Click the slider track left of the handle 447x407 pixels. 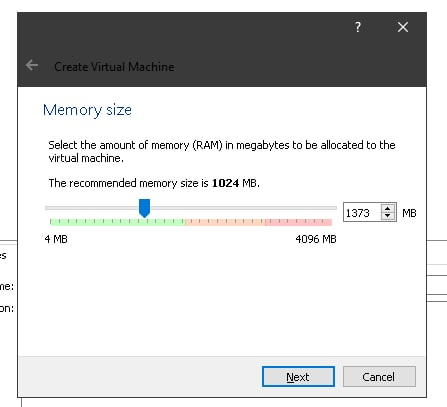click(x=92, y=208)
